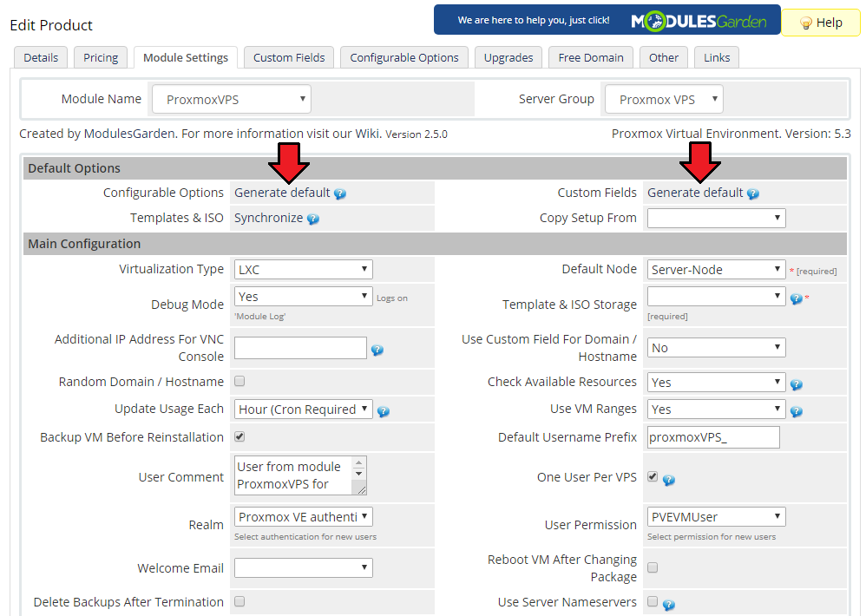The height and width of the screenshot is (616, 866).
Task: Enable Reboot VM After Changing Package
Action: 653,567
